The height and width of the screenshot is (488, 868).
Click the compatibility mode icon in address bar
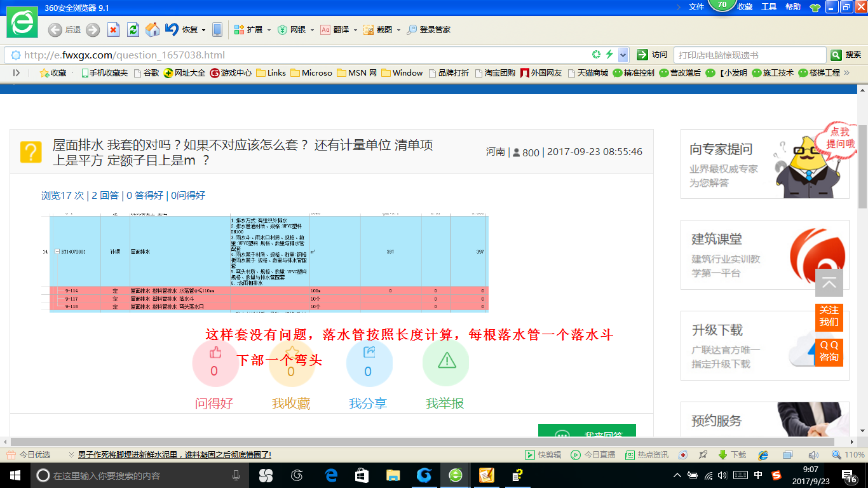point(596,55)
